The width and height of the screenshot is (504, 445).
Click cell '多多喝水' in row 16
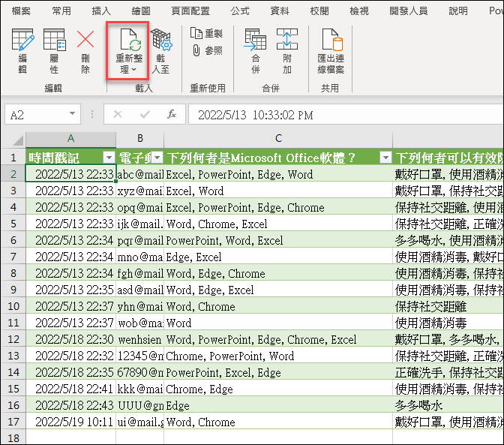[448, 405]
